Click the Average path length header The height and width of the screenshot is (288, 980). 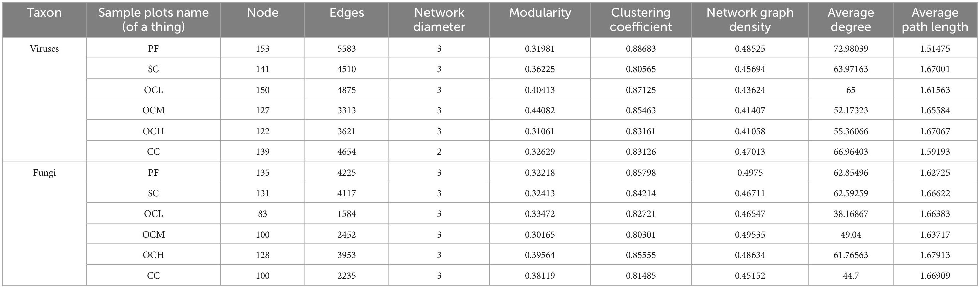935,20
